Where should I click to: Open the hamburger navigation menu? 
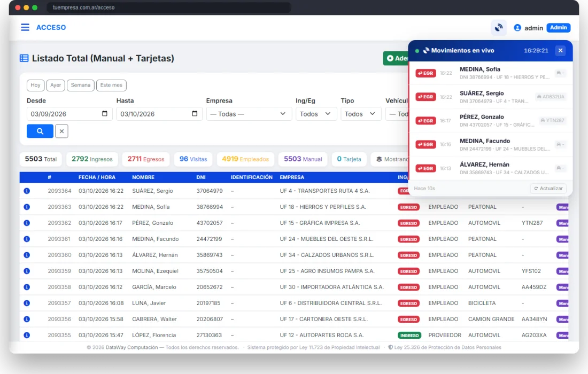coord(25,27)
